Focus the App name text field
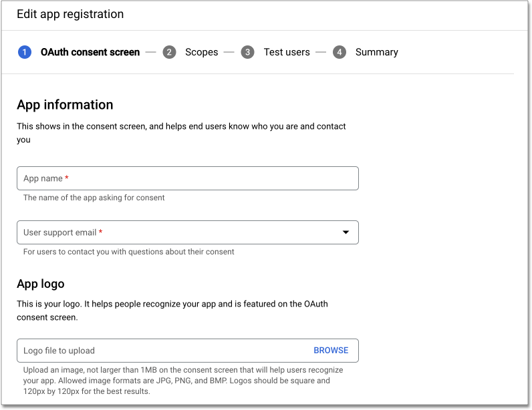This screenshot has height=410, width=532. pyautogui.click(x=187, y=178)
